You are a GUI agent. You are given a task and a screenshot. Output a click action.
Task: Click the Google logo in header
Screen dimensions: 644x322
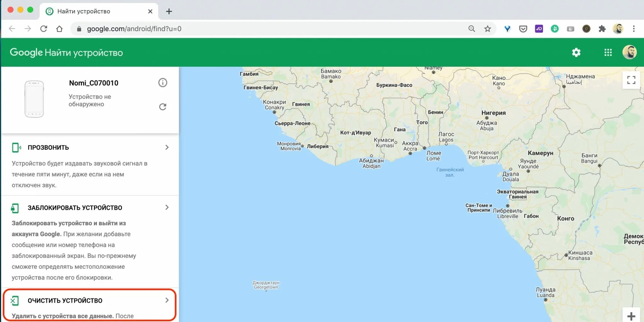[x=26, y=52]
